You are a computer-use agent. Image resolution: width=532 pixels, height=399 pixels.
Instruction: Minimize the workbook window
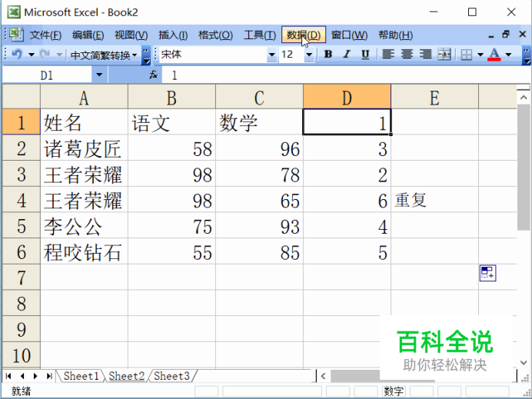pos(491,35)
